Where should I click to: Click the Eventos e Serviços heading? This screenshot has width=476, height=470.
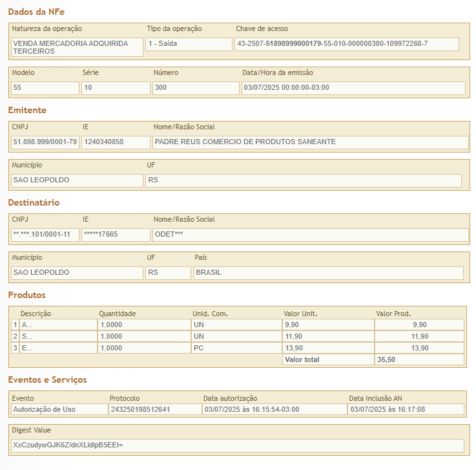47,379
